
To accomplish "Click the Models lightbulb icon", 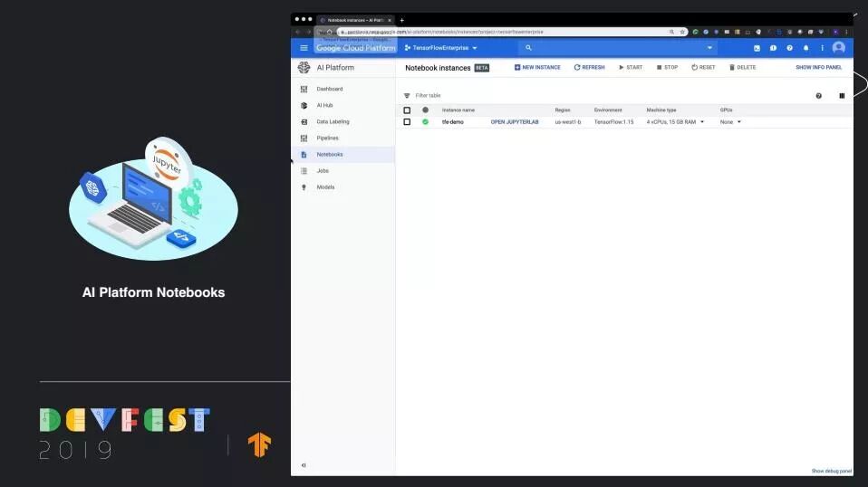I will (304, 187).
